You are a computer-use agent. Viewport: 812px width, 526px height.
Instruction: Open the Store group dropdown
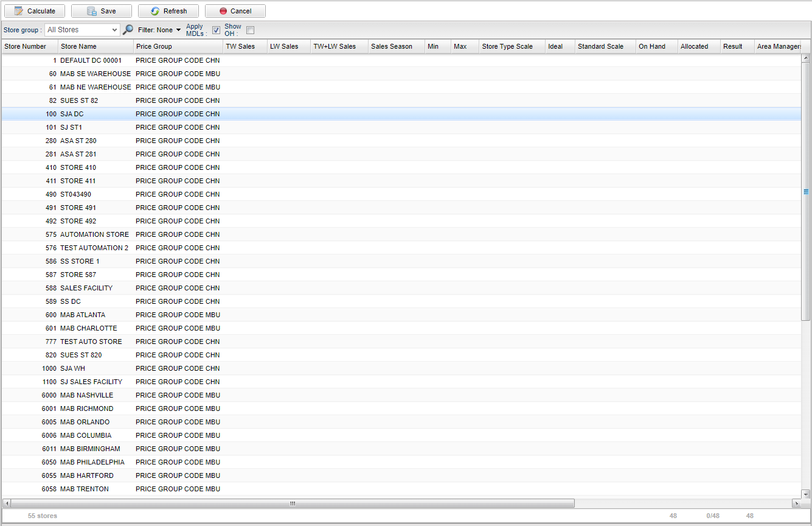click(x=82, y=30)
